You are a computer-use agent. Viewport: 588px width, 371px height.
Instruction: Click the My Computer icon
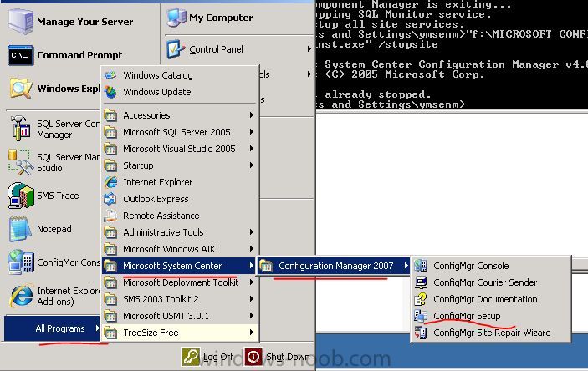coord(176,18)
